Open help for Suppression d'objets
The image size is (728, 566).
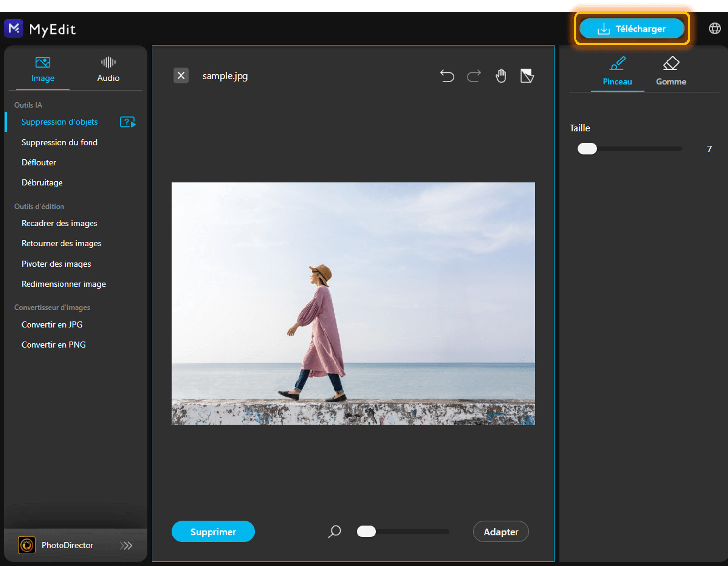coord(127,121)
